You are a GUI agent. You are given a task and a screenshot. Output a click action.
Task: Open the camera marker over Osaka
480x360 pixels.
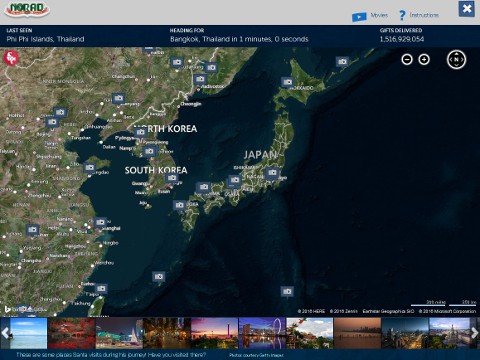(x=234, y=180)
